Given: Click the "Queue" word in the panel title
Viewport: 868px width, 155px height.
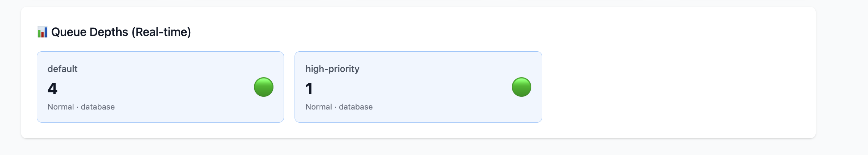Looking at the screenshot, I should point(69,32).
